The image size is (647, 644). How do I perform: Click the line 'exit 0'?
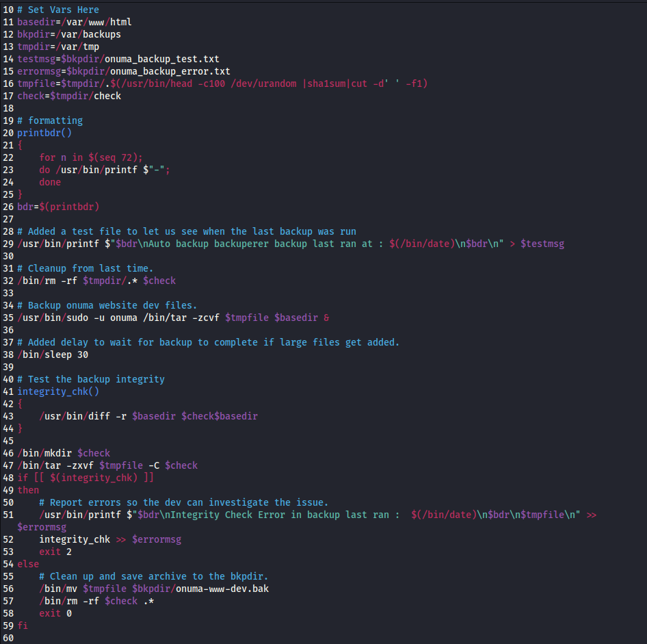(x=55, y=614)
